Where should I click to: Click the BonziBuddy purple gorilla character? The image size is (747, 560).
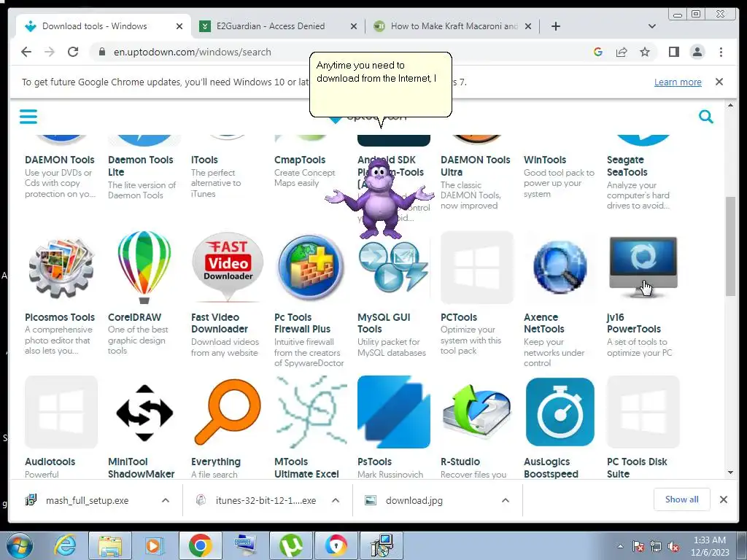pyautogui.click(x=379, y=198)
